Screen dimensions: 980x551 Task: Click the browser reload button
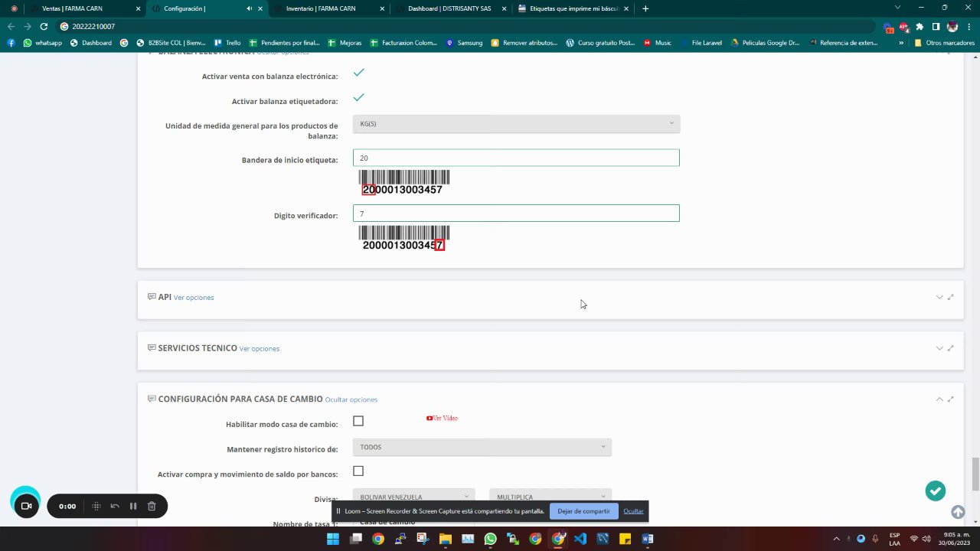(x=44, y=26)
